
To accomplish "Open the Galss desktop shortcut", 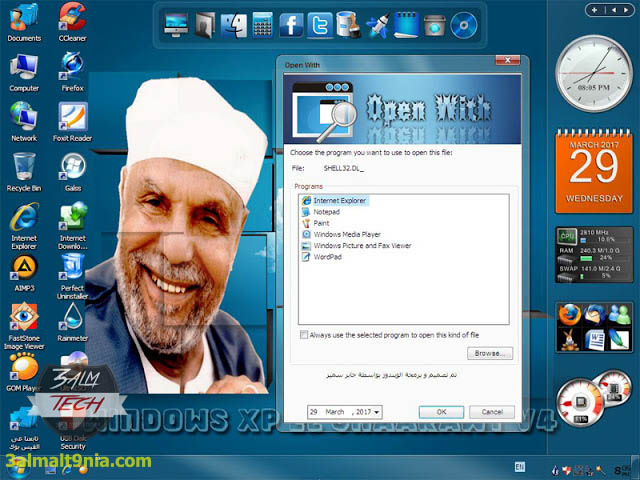I will [x=72, y=172].
